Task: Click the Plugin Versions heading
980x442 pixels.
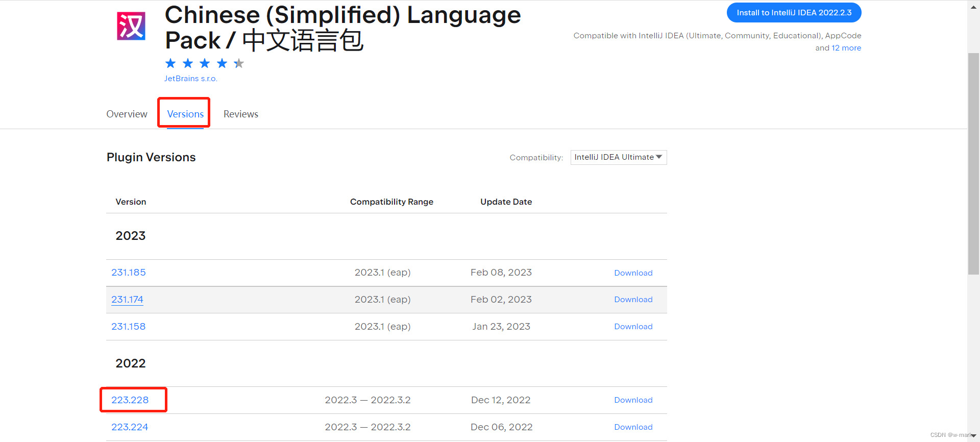Action: pos(151,157)
